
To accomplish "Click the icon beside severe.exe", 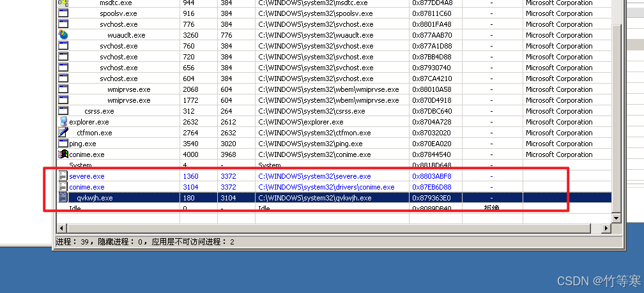I will pos(63,176).
